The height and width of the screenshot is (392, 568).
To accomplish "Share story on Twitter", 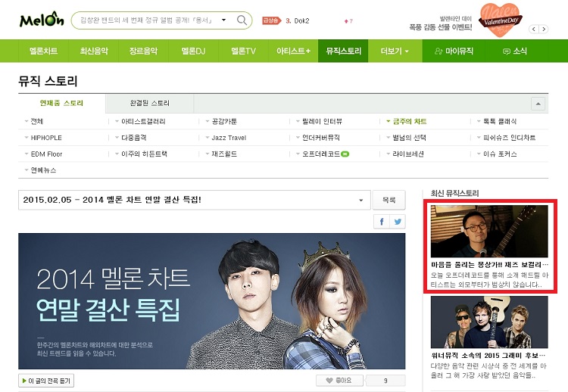I will click(398, 222).
